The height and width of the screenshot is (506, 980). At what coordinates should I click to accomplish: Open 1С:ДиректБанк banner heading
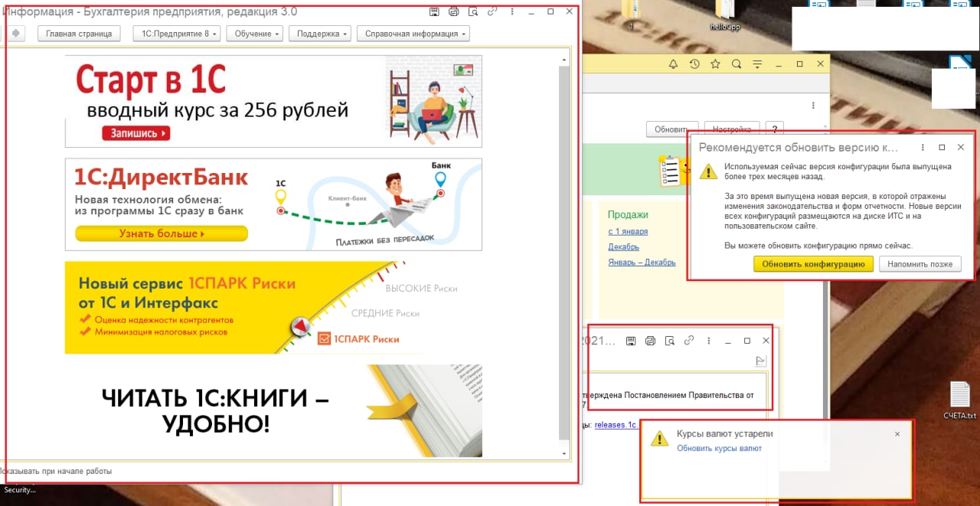[162, 178]
